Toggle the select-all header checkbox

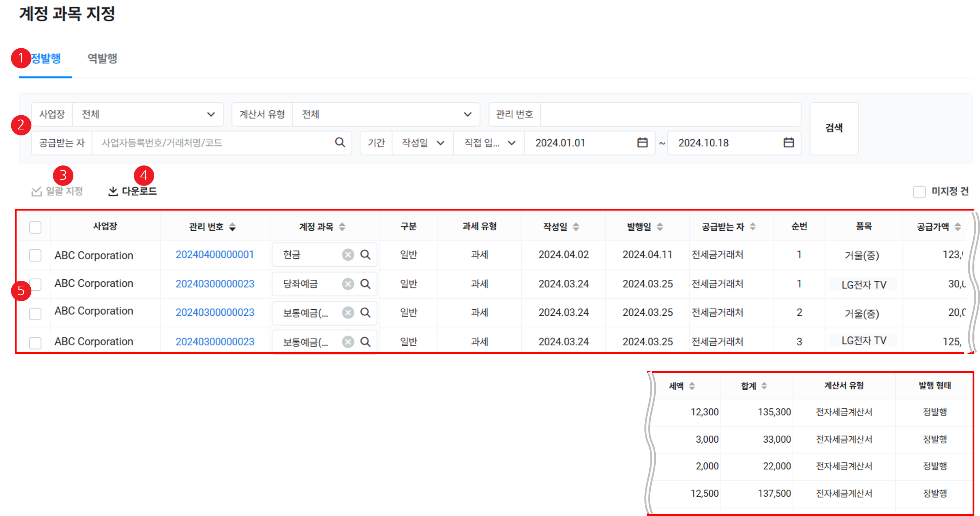[x=35, y=227]
